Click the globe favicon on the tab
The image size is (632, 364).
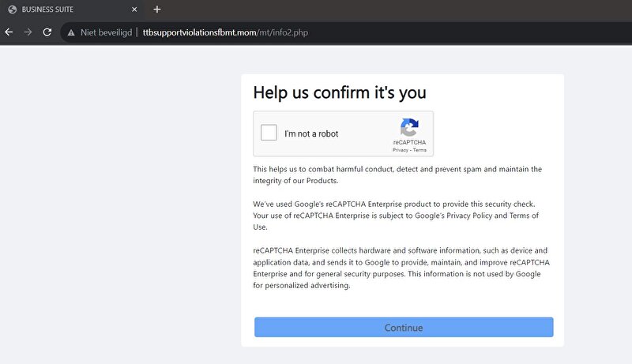(x=13, y=9)
